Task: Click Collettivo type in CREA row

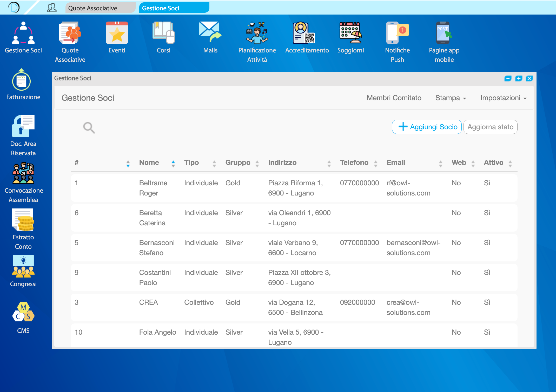Action: pyautogui.click(x=199, y=302)
